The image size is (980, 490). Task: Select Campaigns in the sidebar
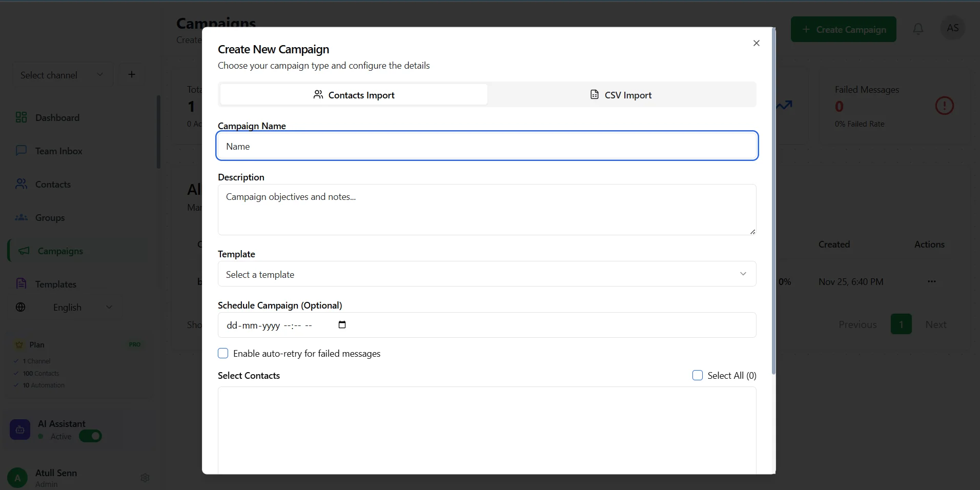[60, 251]
